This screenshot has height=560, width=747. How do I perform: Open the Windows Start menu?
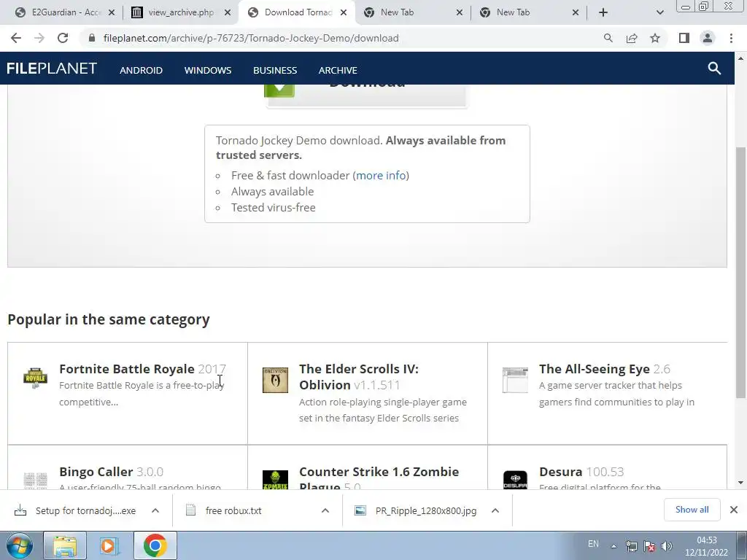[18, 545]
